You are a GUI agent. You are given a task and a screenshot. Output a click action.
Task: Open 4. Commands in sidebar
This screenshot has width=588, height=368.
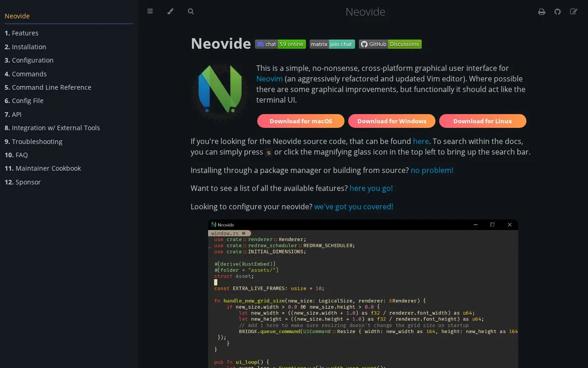(26, 74)
